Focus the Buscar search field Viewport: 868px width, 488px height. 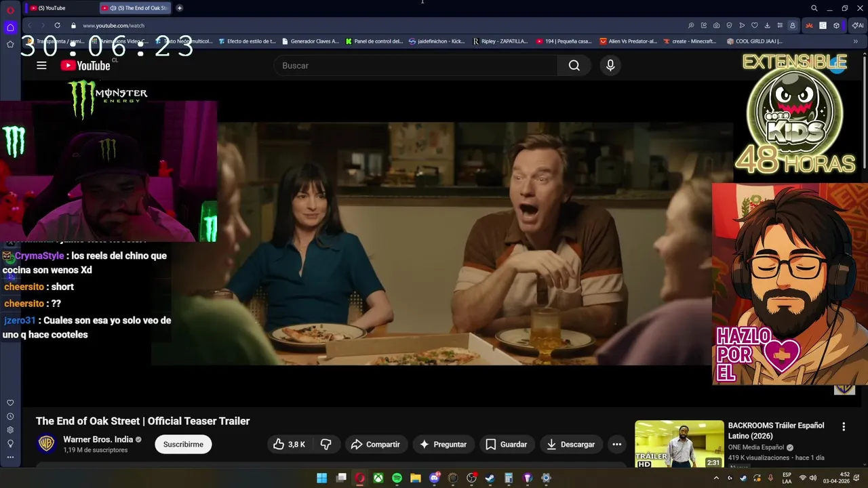[416, 66]
